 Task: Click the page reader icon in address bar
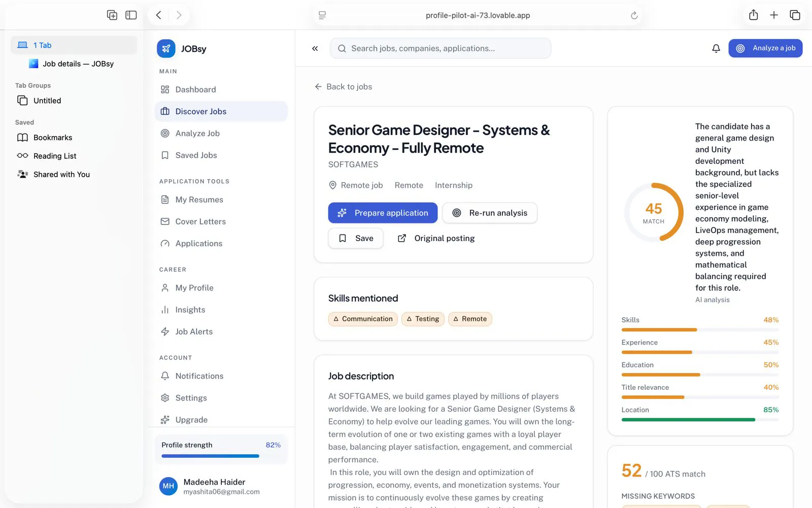(322, 15)
